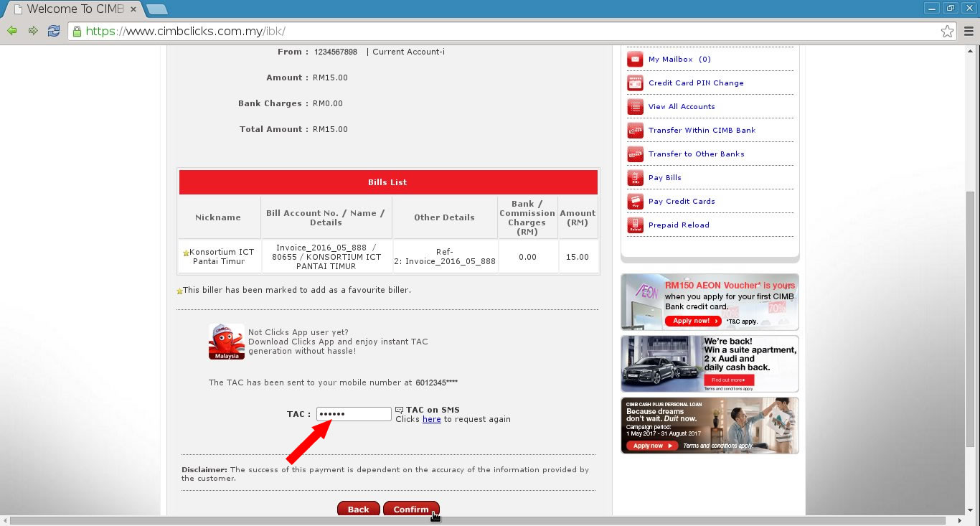The width and height of the screenshot is (980, 526).
Task: Open Transfer Within CIMB Bank link
Action: click(702, 131)
